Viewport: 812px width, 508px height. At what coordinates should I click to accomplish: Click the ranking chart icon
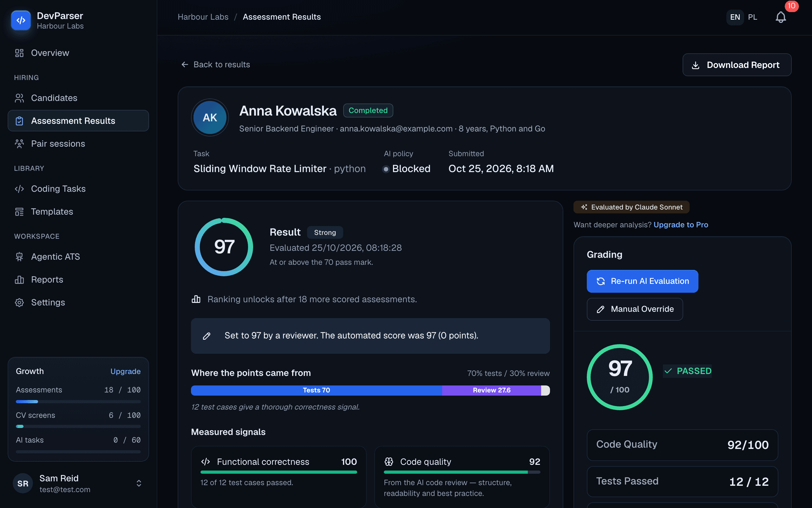pyautogui.click(x=196, y=299)
